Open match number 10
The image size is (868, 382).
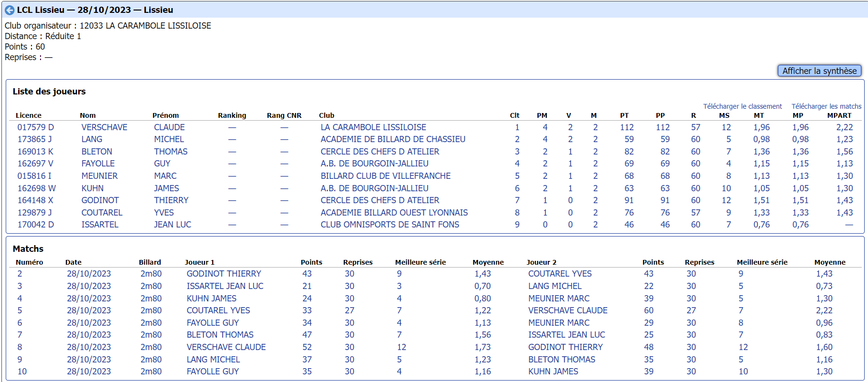tap(22, 372)
